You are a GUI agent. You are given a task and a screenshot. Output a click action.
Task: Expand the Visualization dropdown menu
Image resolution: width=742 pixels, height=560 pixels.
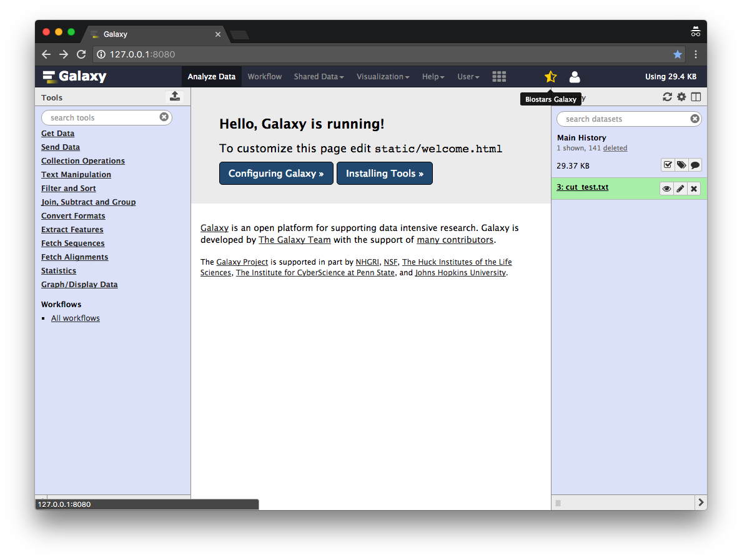pyautogui.click(x=382, y=77)
